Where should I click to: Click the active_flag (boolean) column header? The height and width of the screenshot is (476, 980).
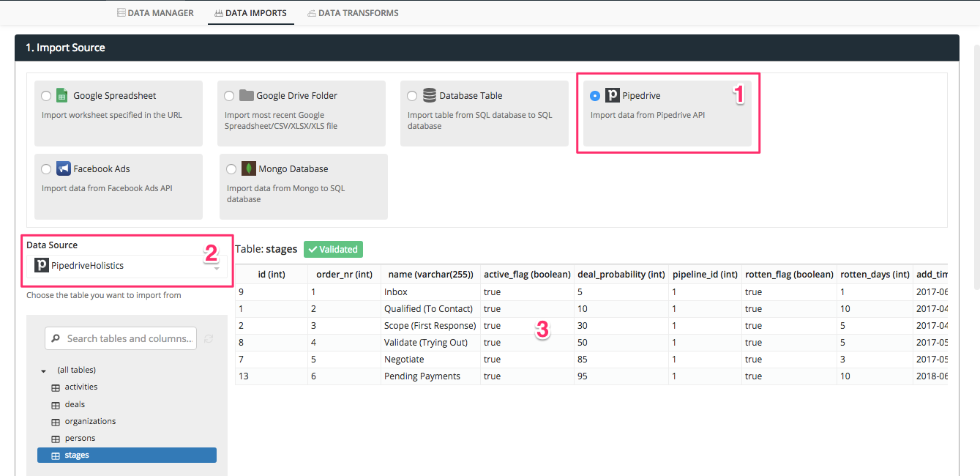(528, 275)
